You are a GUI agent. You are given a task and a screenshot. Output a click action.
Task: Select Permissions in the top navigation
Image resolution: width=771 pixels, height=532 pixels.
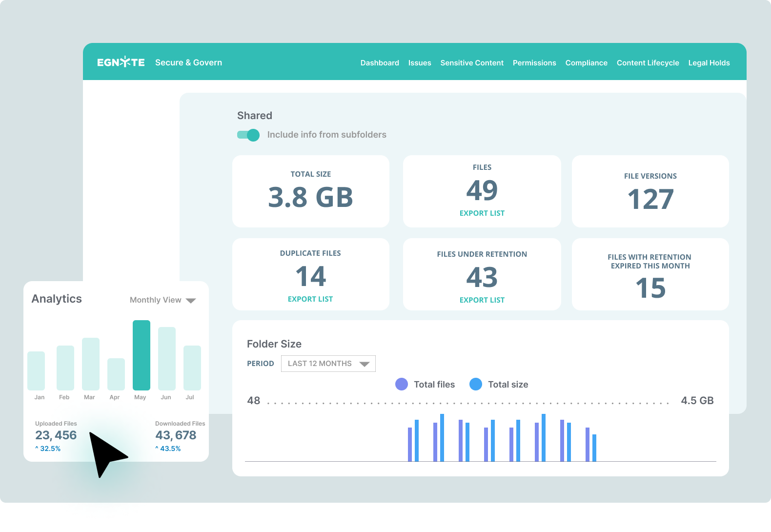coord(534,63)
